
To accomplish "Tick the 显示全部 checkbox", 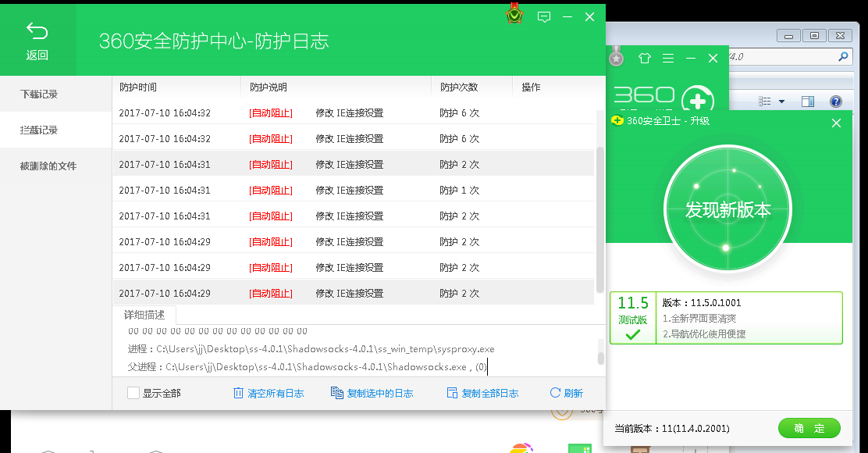I will tap(133, 393).
